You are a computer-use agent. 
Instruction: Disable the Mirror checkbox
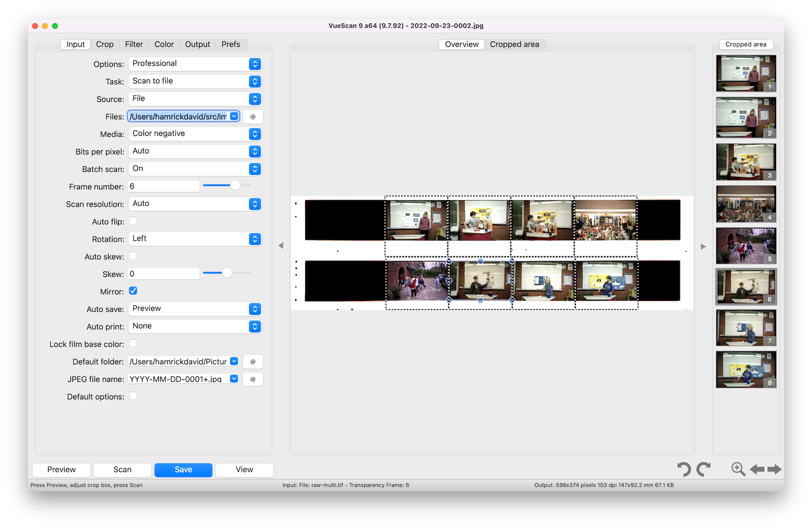click(x=133, y=290)
